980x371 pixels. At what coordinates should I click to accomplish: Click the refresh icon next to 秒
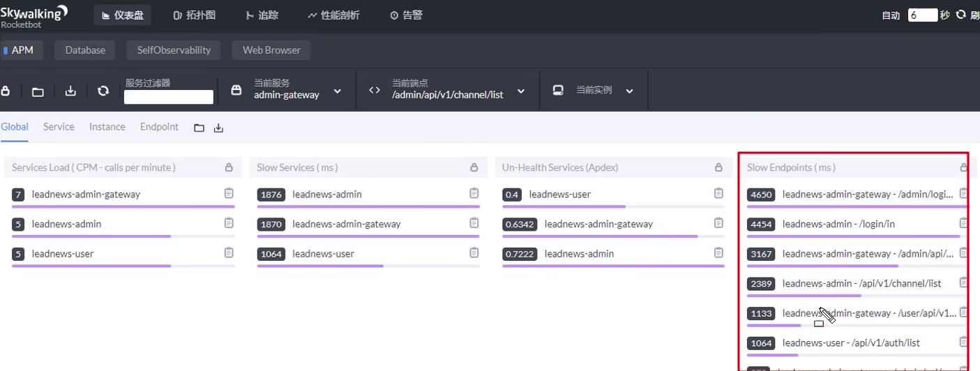[x=960, y=15]
